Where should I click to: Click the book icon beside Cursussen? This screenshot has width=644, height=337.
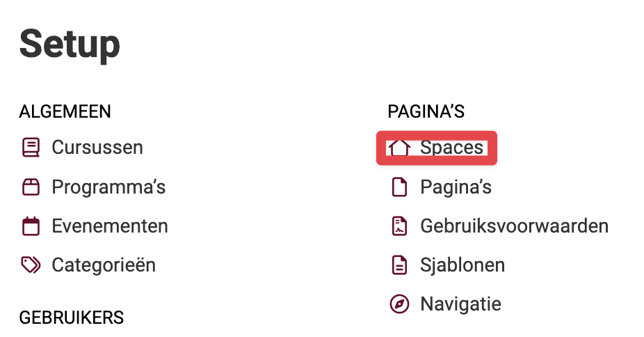(31, 148)
